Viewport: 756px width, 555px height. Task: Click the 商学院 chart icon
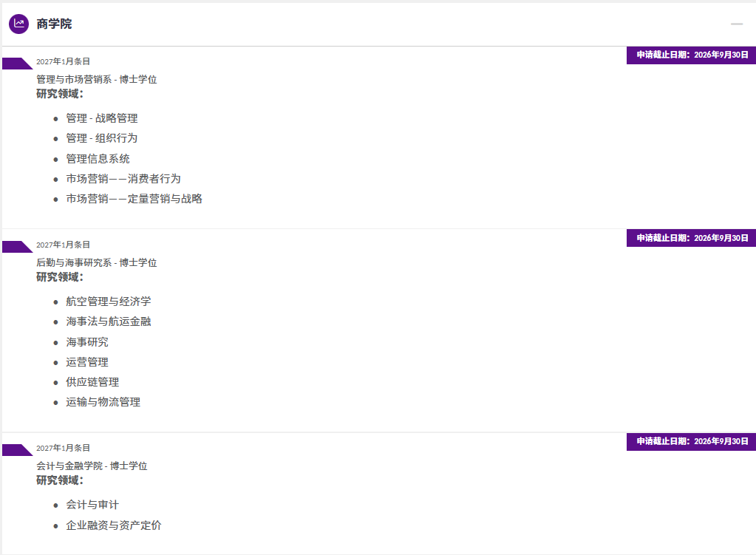[18, 24]
